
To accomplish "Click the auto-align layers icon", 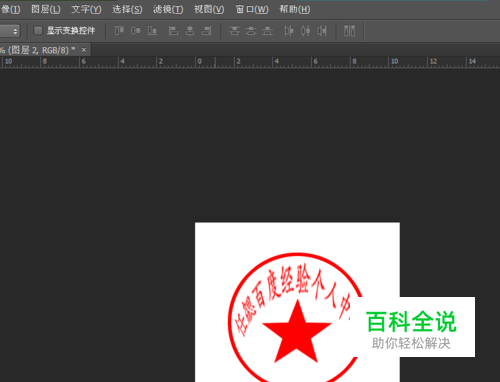I will point(349,31).
